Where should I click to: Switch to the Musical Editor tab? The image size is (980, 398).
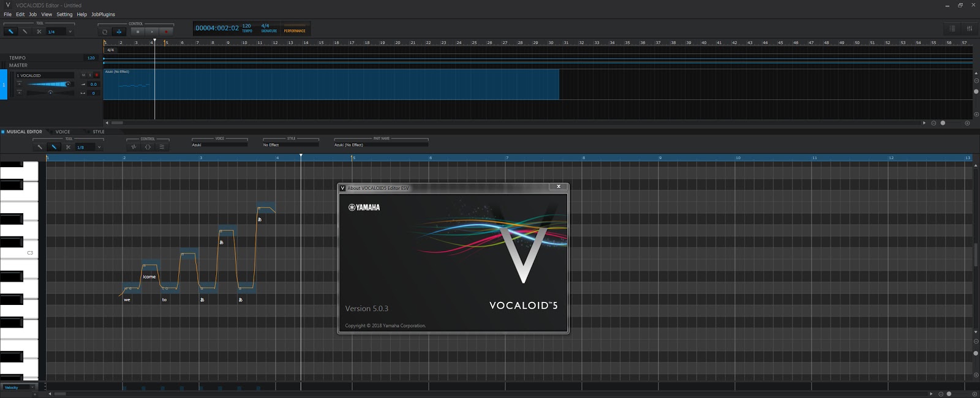click(24, 132)
